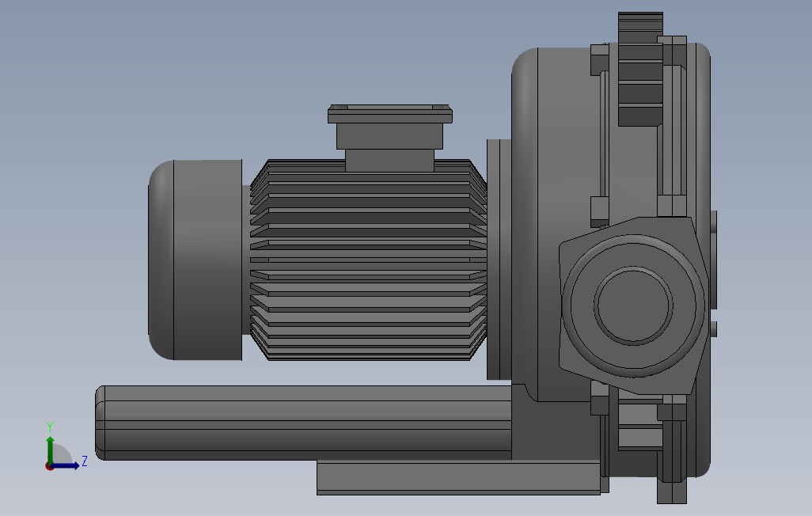Select the circular outlet port opening
This screenshot has height=516, width=812.
click(633, 305)
